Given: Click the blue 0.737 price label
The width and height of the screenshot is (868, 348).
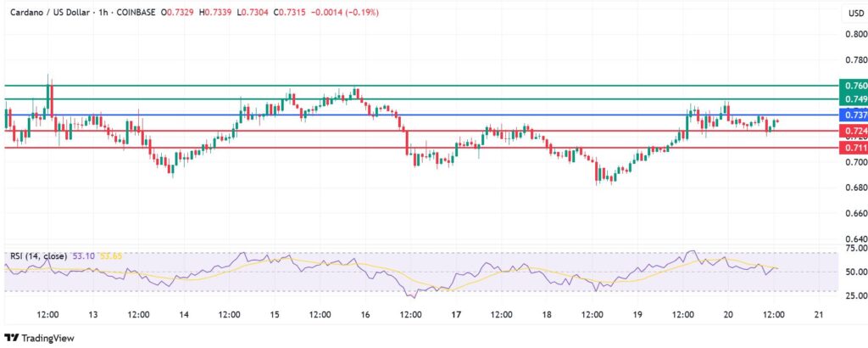Looking at the screenshot, I should (854, 115).
